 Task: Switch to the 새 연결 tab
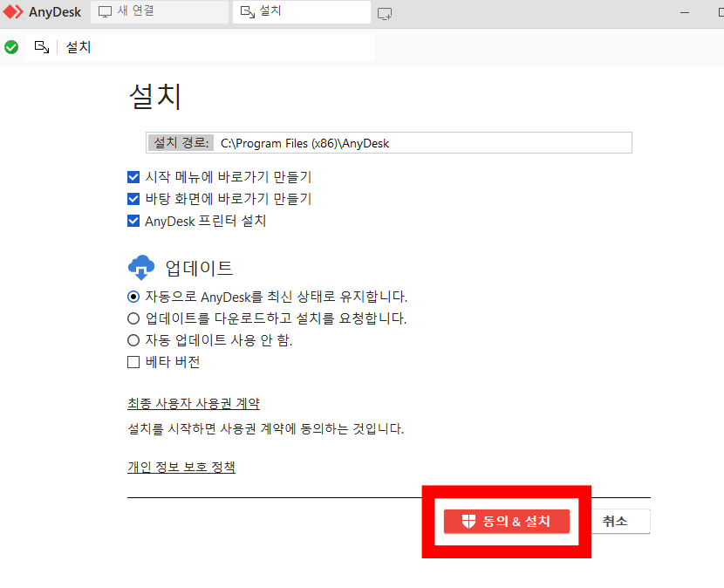tap(160, 11)
